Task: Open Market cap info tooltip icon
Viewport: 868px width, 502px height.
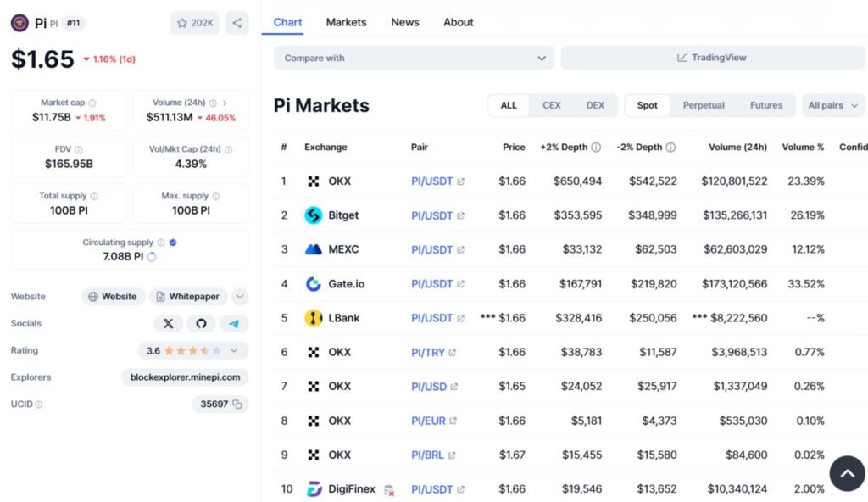Action: 92,103
